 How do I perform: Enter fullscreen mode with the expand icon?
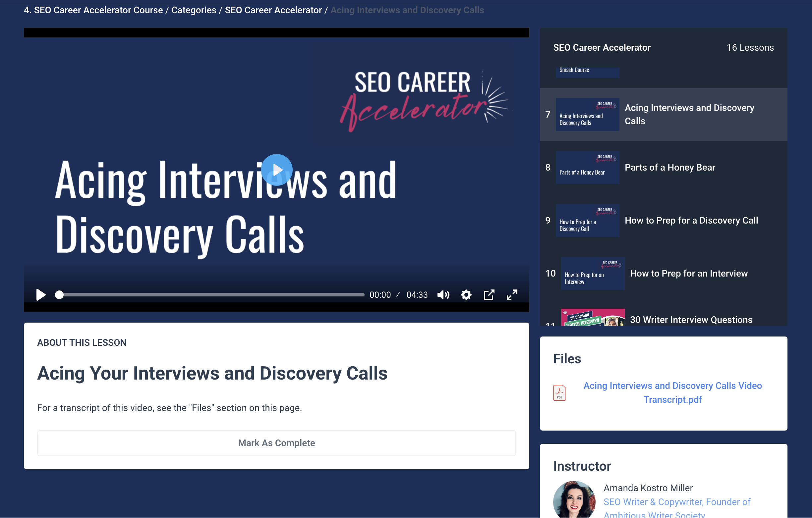511,295
